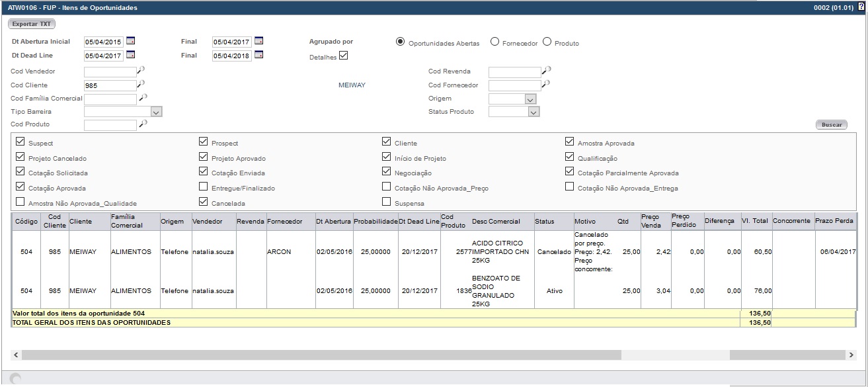Open calendar picker for Dt Dead Line start

[130, 55]
